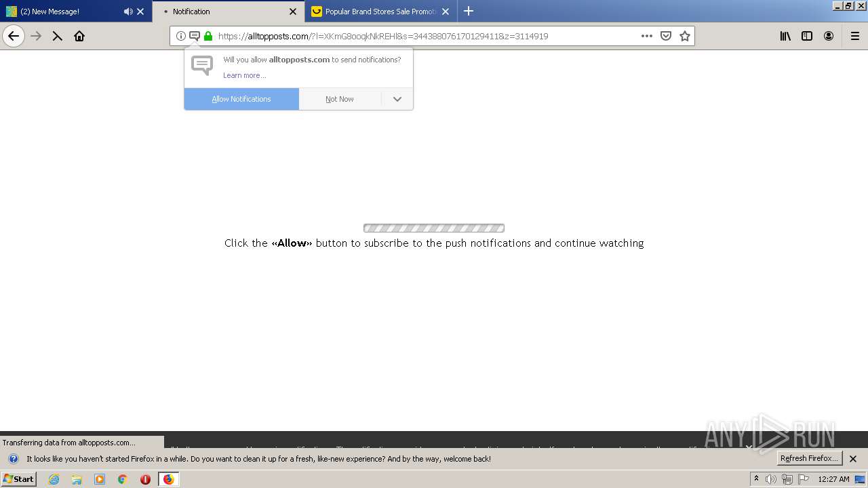This screenshot has width=868, height=488.
Task: Launch Internet Explorer from taskbar
Action: (54, 479)
